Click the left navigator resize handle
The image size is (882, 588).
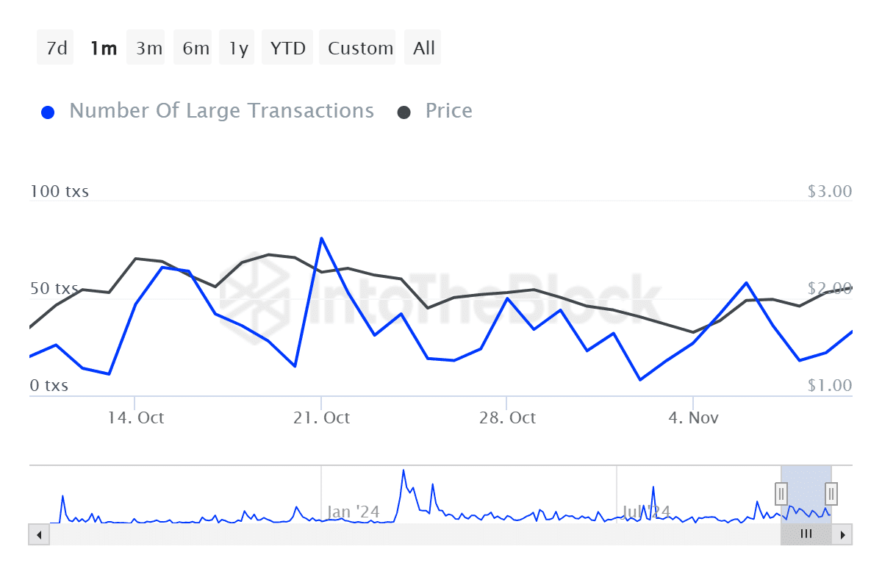(x=781, y=494)
